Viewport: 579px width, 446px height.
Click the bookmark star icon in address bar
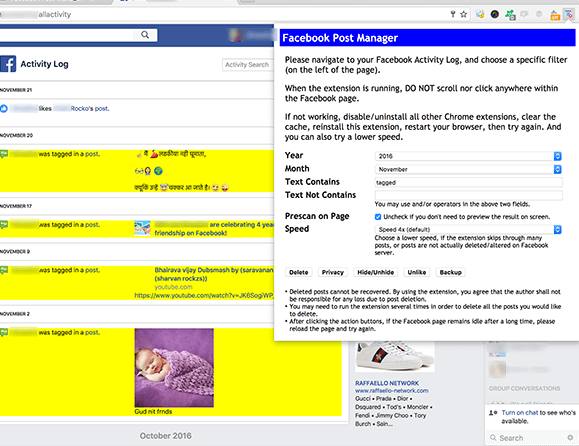coord(463,14)
